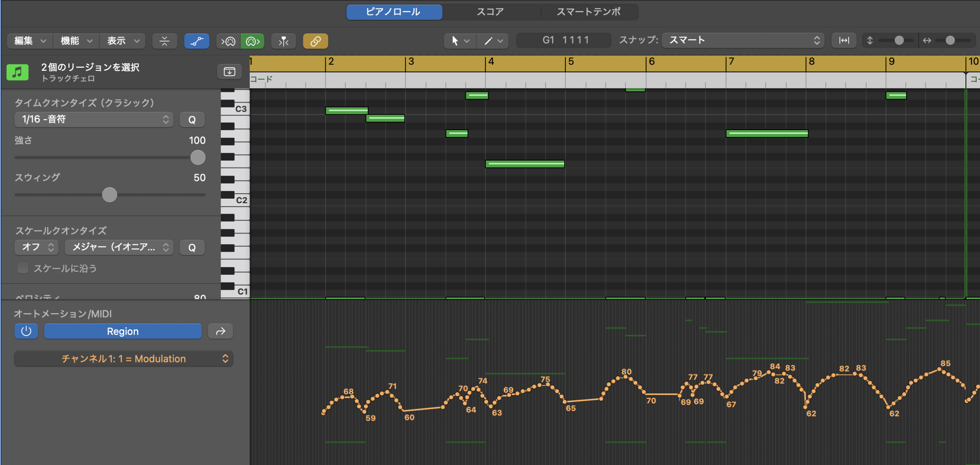980x465 pixels.
Task: Click the vertical zoom slider knob
Action: click(899, 40)
